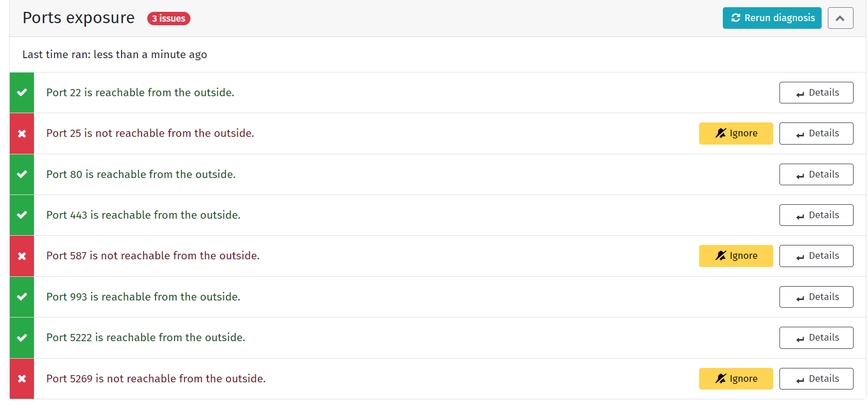Open Details for Port 5269
This screenshot has width=868, height=406.
(816, 379)
